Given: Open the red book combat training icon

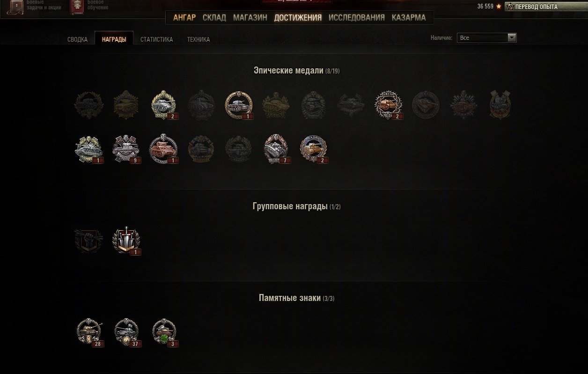Looking at the screenshot, I should pos(78,7).
